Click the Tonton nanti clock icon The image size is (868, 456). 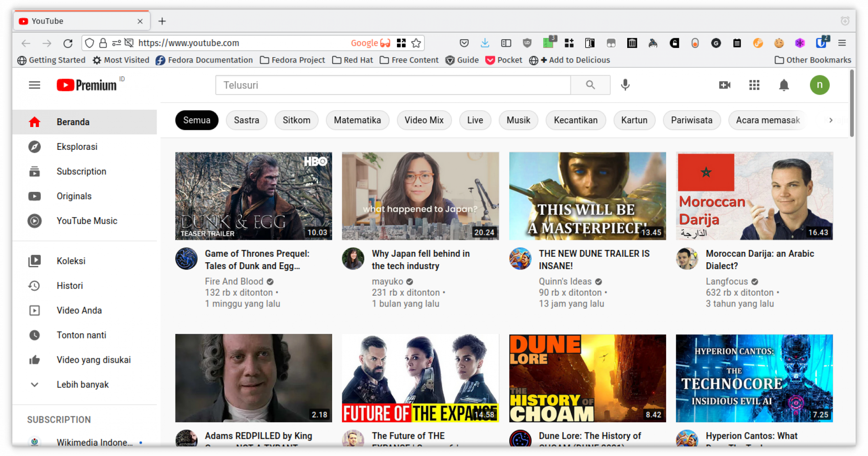tap(35, 335)
